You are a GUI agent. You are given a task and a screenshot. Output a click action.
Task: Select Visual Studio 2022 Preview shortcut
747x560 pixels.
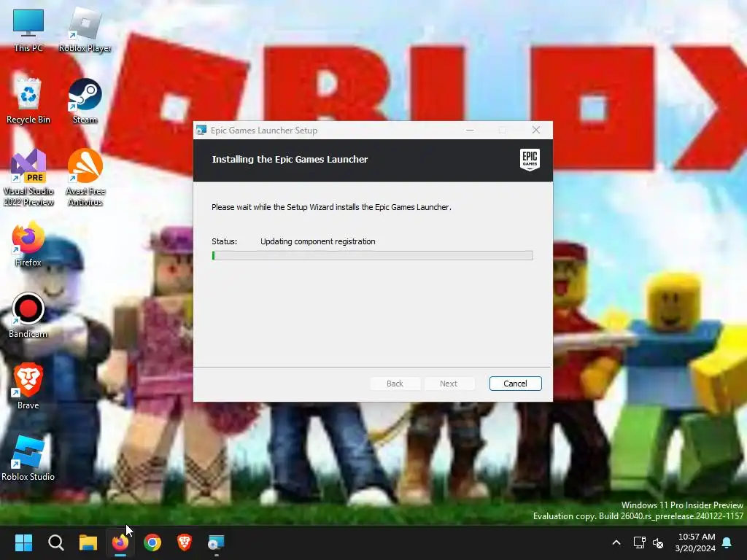pos(28,178)
